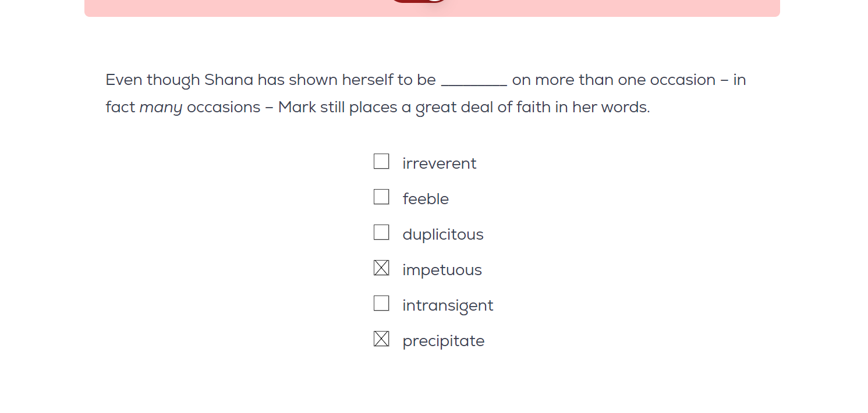Click the name 'Shana' in the question
The height and width of the screenshot is (413, 868).
[x=228, y=80]
